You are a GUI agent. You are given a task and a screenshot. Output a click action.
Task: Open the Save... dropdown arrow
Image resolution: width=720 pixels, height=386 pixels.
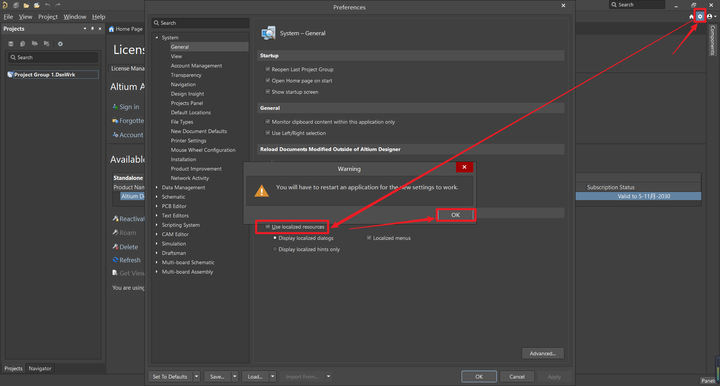click(235, 376)
